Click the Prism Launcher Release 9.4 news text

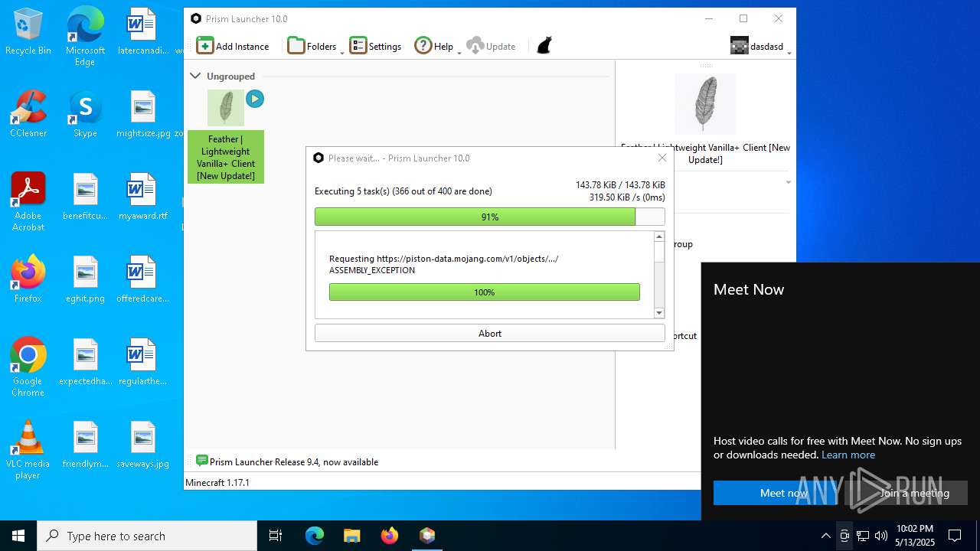coord(294,461)
